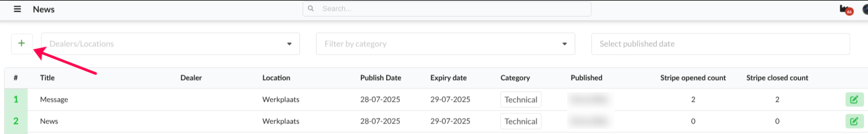Image resolution: width=868 pixels, height=134 pixels.
Task: Click the search magnifier icon
Action: 311,9
